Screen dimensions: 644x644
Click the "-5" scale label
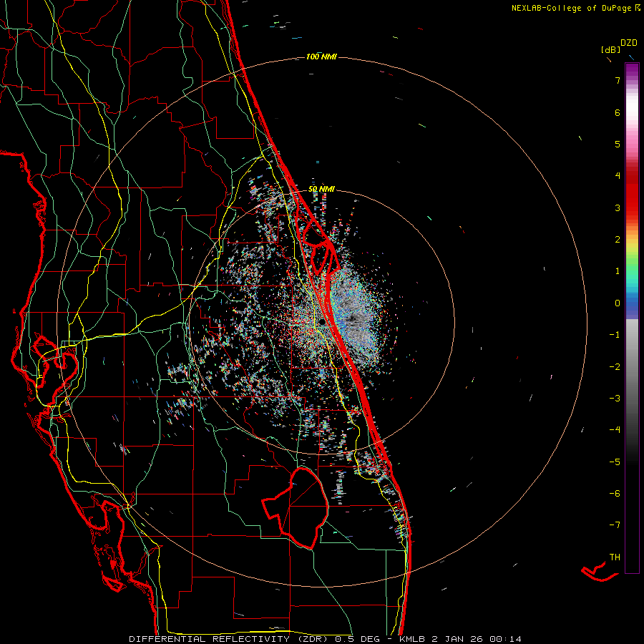(615, 462)
